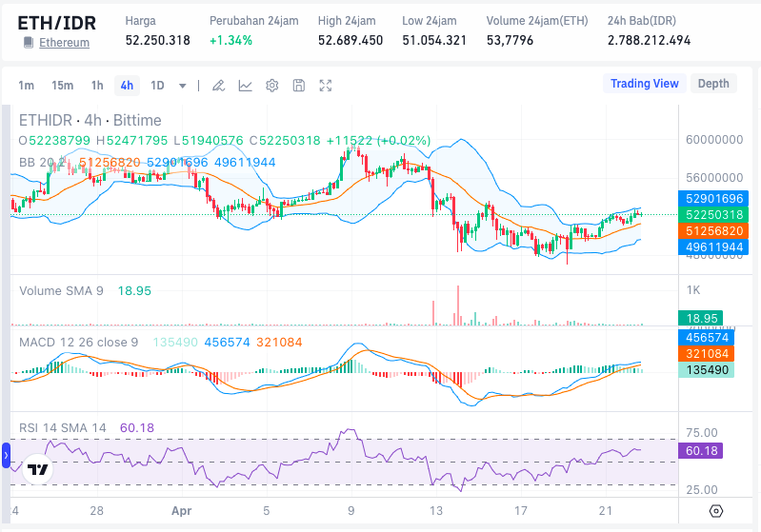Click the green 52250318 current price label
Image resolution: width=761 pixels, height=532 pixels.
(713, 215)
